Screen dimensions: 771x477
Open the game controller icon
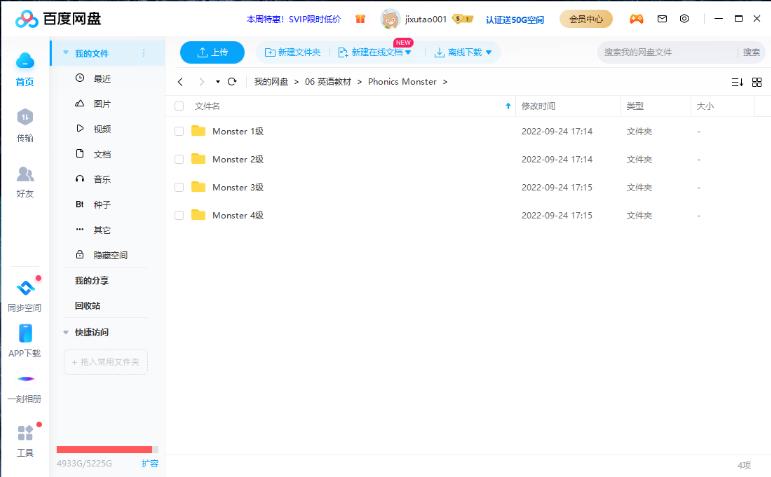click(x=636, y=19)
